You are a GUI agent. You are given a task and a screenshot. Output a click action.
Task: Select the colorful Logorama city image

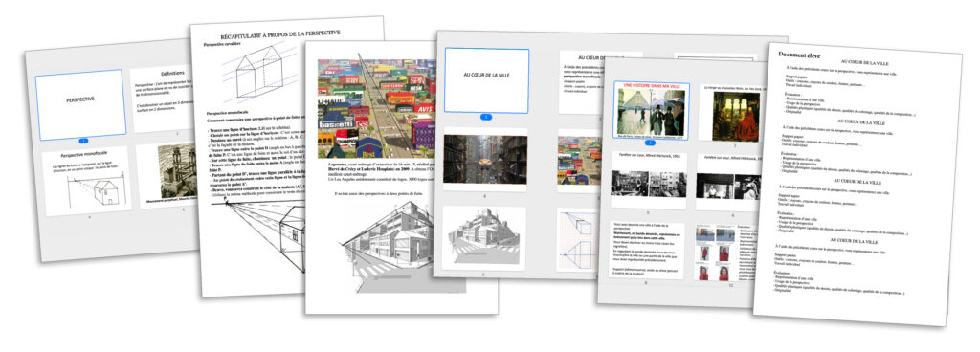tap(376, 109)
